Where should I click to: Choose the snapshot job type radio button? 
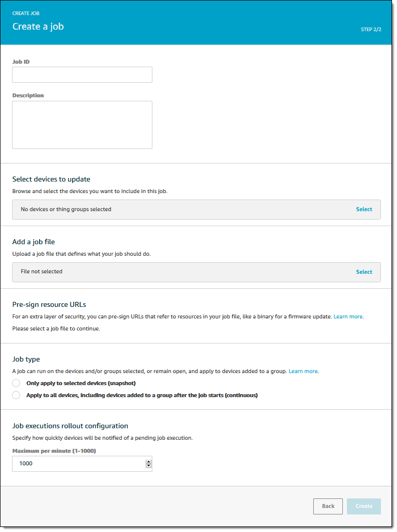tap(16, 383)
